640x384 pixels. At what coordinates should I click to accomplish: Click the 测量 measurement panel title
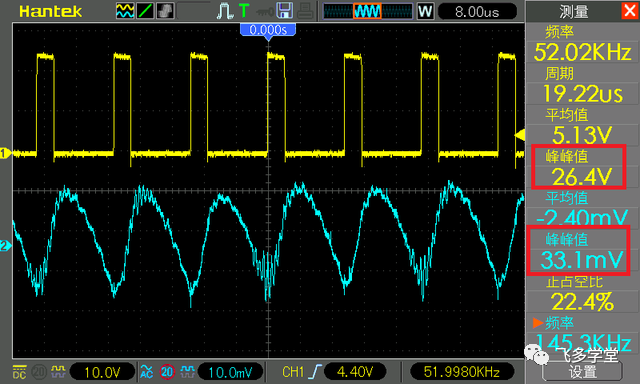(x=574, y=11)
